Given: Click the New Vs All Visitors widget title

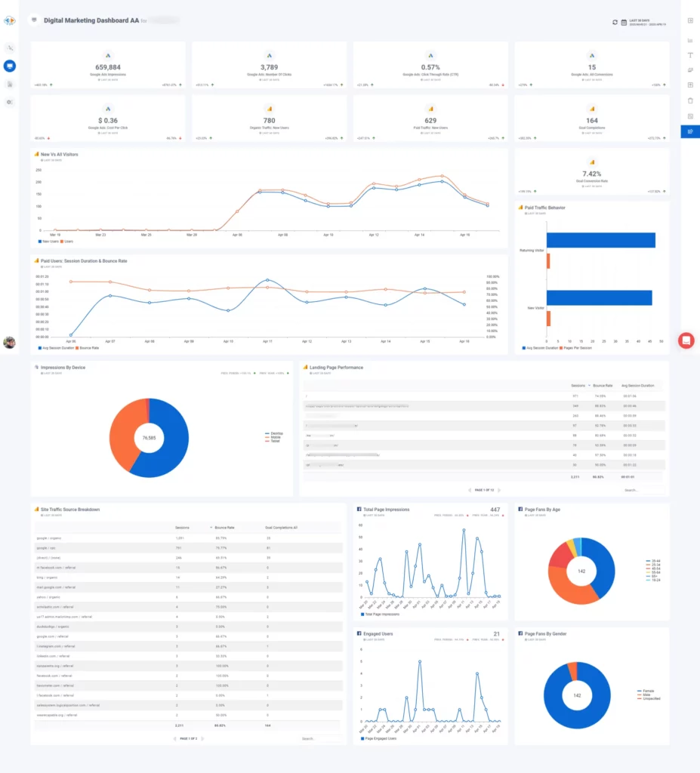Looking at the screenshot, I should pos(59,154).
